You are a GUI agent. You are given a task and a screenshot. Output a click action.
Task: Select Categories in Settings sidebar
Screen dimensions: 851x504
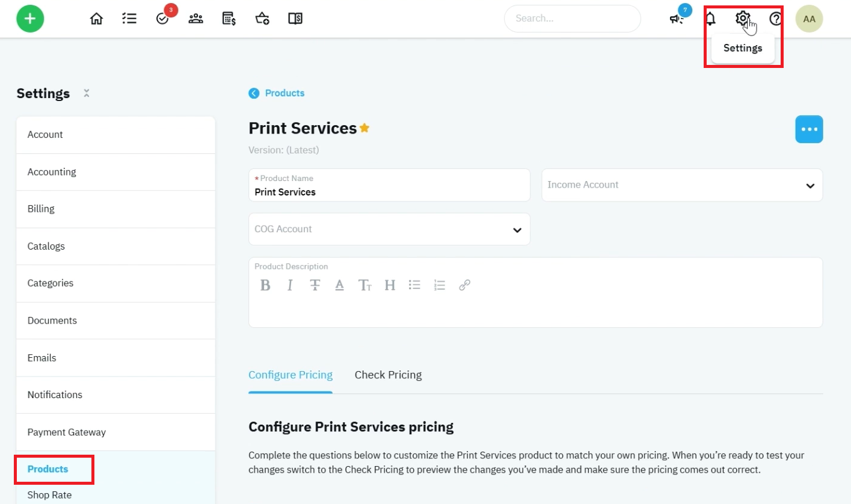[115, 283]
